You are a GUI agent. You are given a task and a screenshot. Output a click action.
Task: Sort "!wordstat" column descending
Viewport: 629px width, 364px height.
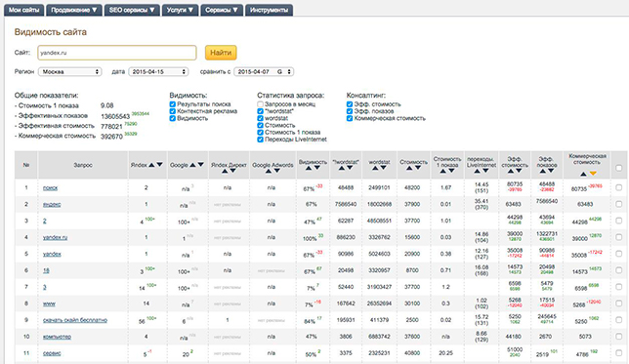pos(350,168)
